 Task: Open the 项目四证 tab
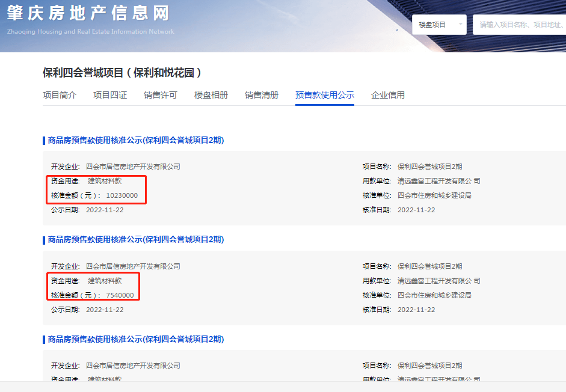click(x=110, y=95)
